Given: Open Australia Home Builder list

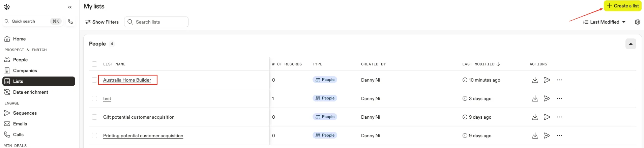Looking at the screenshot, I should coord(127,80).
